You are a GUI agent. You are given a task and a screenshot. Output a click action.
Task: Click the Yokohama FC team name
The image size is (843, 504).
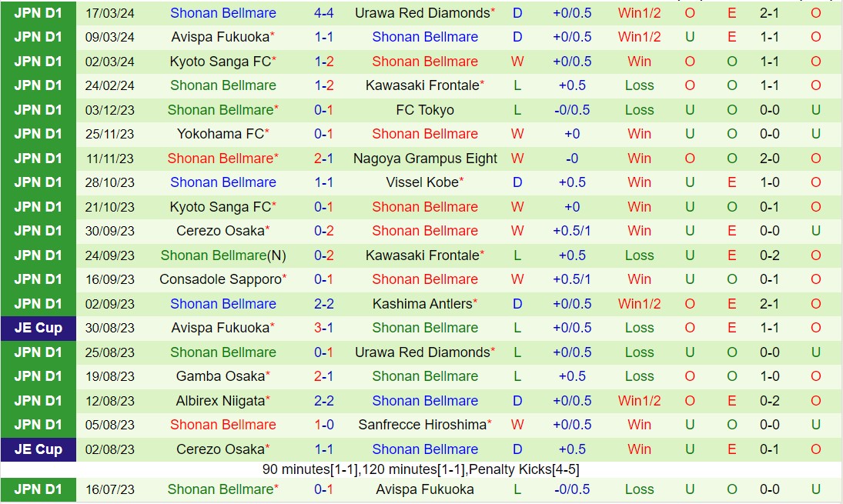click(x=220, y=134)
